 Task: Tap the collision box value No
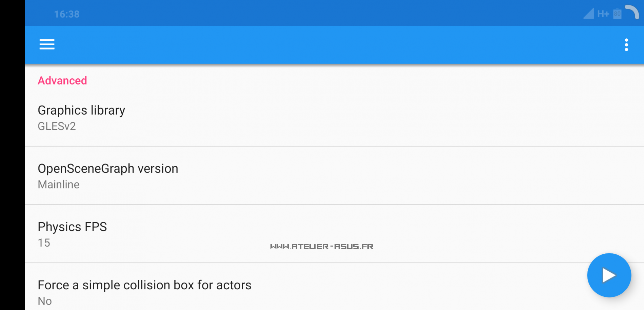(45, 301)
